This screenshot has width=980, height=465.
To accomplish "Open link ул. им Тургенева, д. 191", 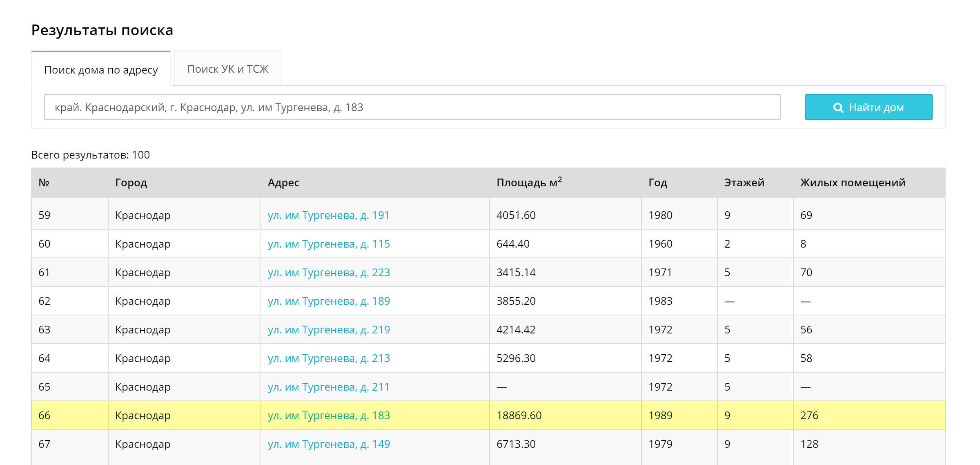I will [328, 215].
